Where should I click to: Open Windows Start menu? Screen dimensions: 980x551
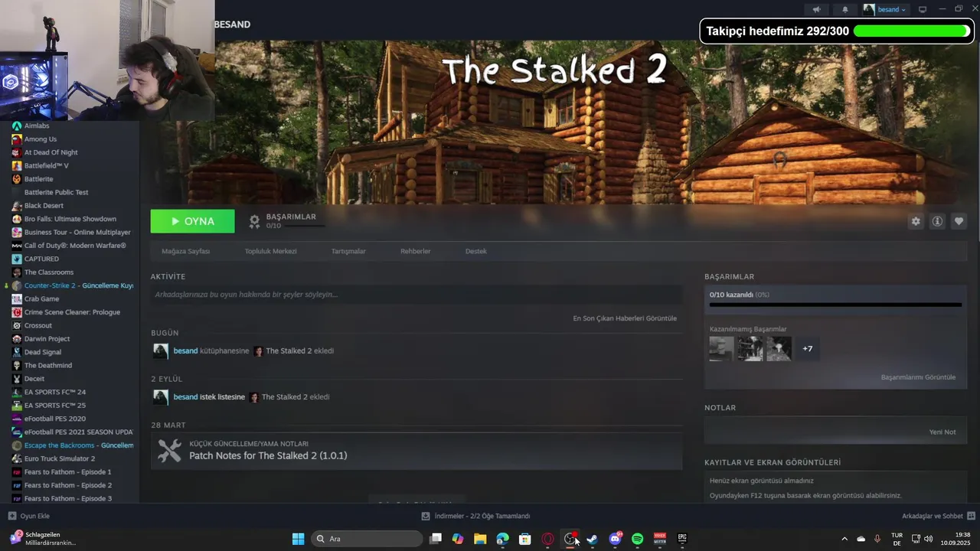click(298, 539)
